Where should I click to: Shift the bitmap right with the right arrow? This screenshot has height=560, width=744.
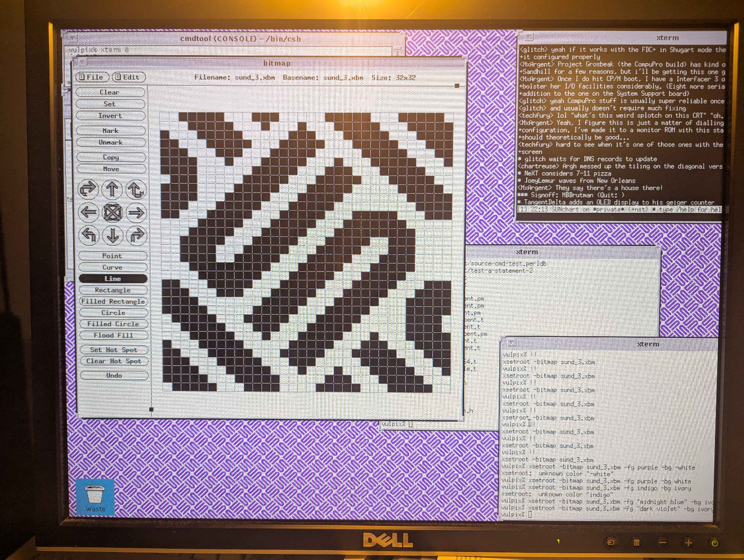pyautogui.click(x=136, y=212)
